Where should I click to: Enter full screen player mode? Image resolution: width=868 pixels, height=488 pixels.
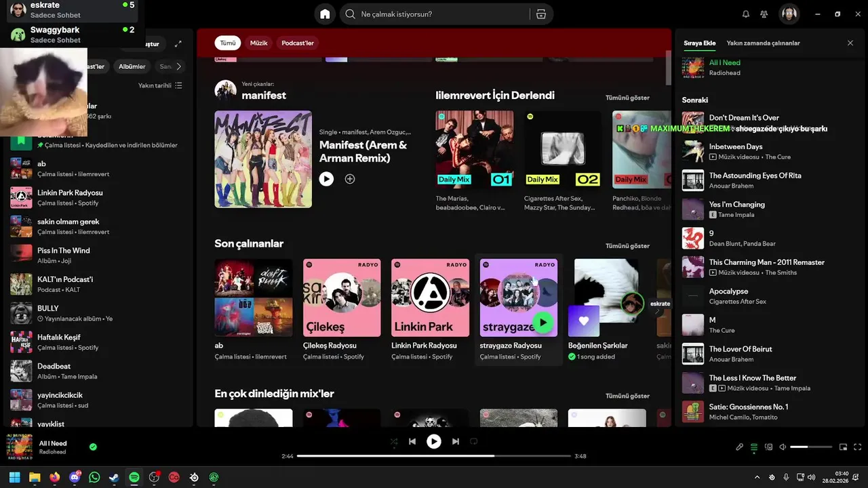point(858,447)
